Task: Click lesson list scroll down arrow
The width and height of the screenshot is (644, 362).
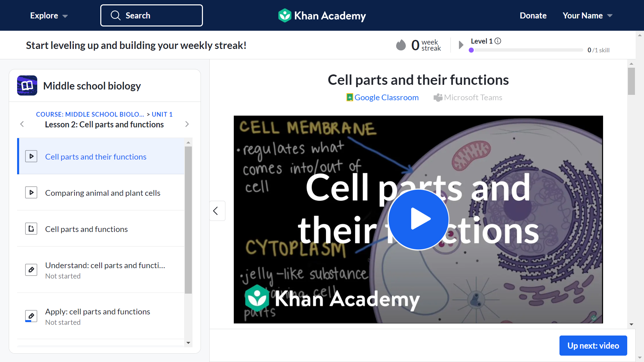Action: tap(189, 343)
